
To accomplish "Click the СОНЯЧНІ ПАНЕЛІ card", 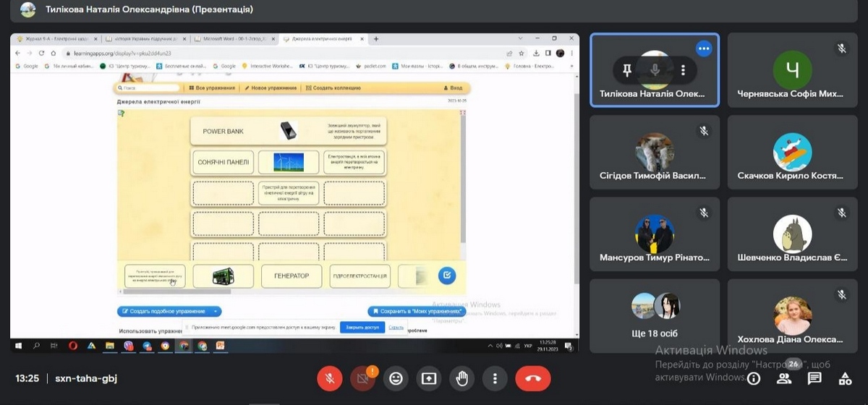I will tap(223, 162).
